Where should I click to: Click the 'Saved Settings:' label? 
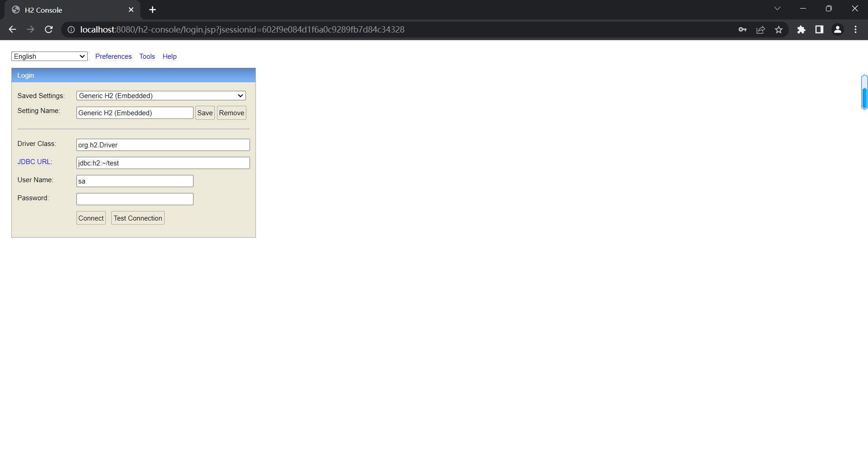tap(41, 95)
